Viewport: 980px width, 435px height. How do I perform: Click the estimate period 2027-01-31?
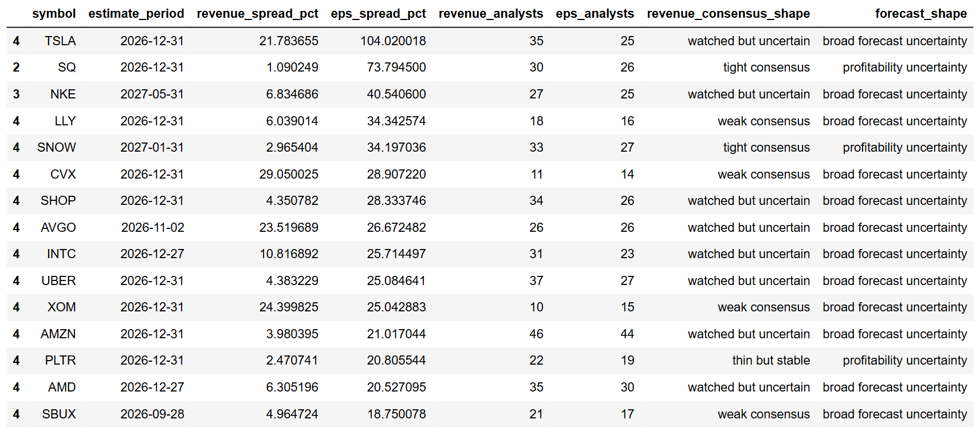pos(152,148)
